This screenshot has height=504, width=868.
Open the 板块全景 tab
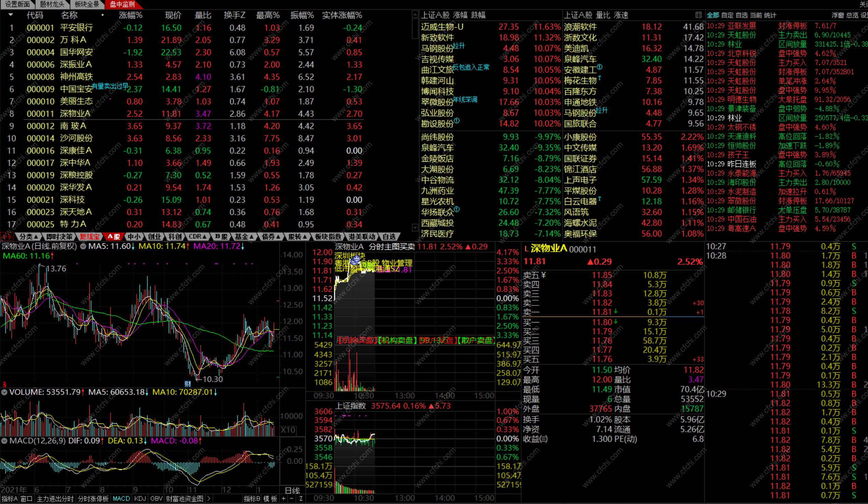point(87,4)
